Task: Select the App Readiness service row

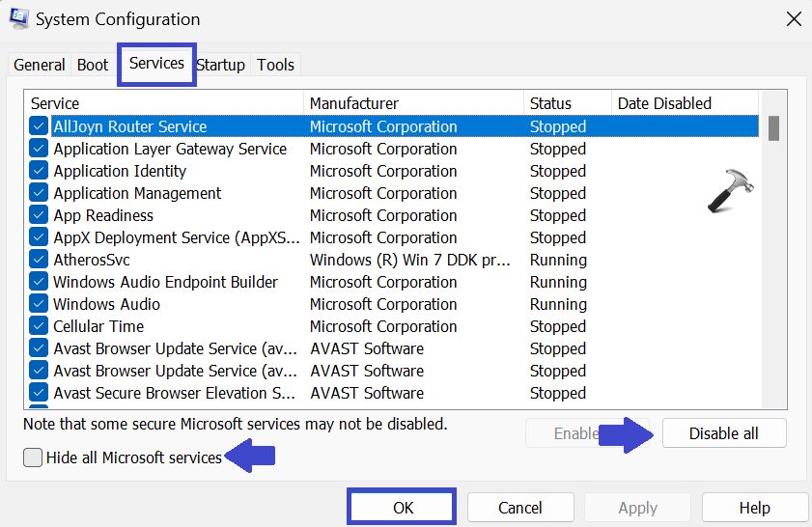Action: pos(103,215)
